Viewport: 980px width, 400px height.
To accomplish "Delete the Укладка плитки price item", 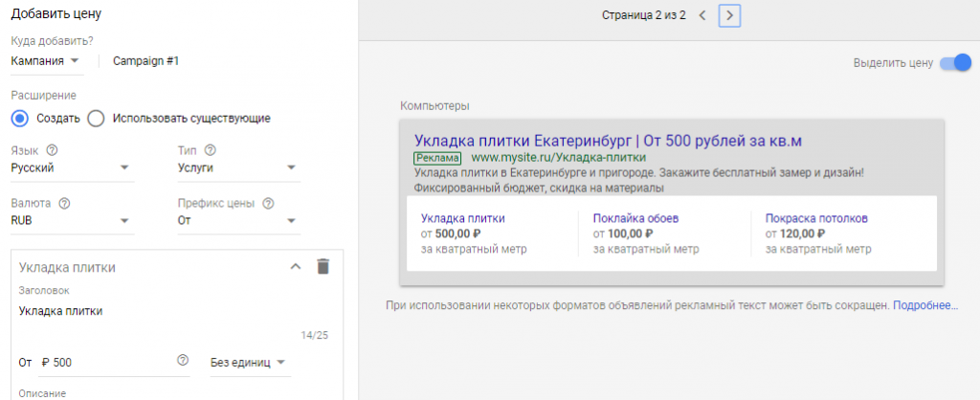I will [323, 266].
